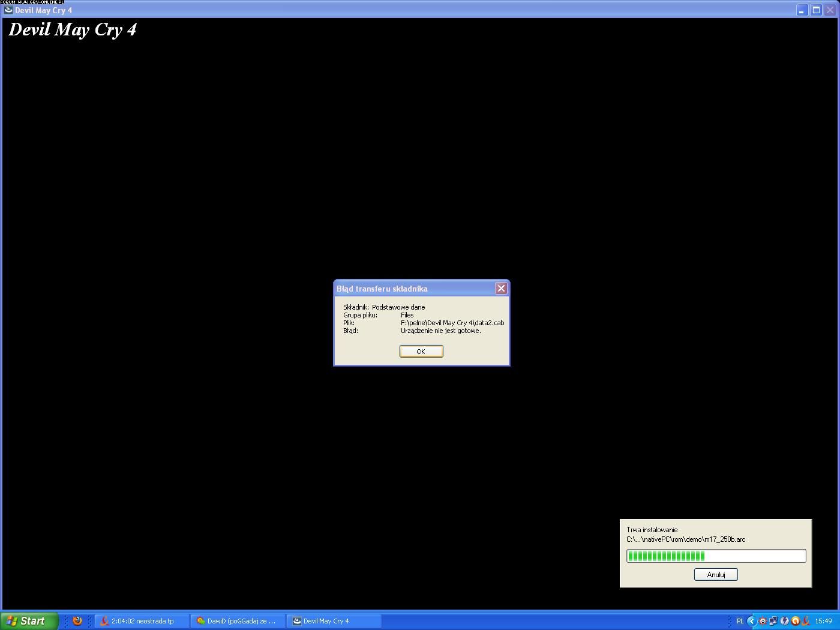The width and height of the screenshot is (840, 630).
Task: Minimize the Devil May Cry 4 installer window
Action: pyautogui.click(x=802, y=10)
